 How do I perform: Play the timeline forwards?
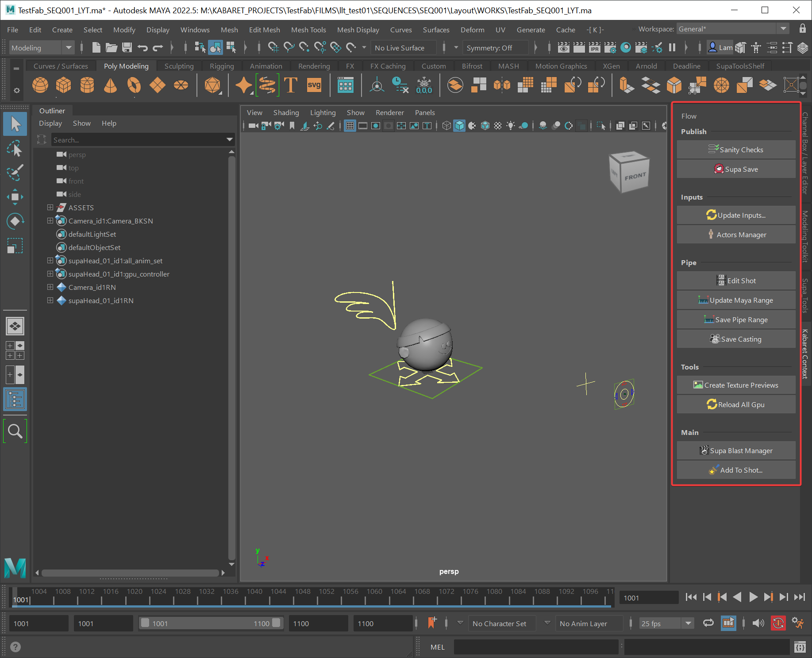tap(753, 597)
